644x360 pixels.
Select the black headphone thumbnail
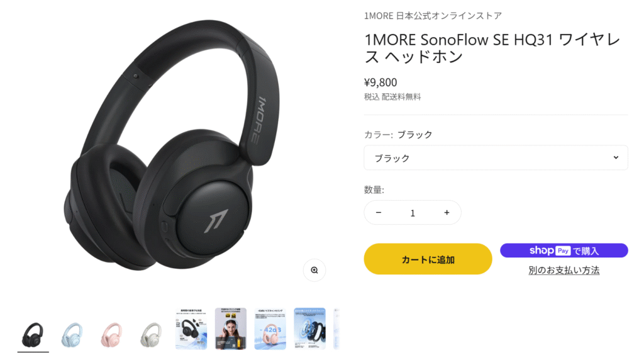(x=33, y=334)
